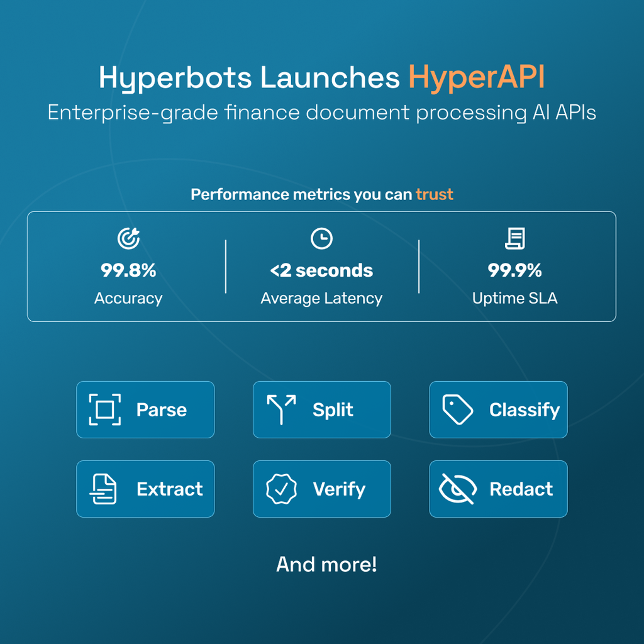Open the Extract API card

pyautogui.click(x=145, y=489)
